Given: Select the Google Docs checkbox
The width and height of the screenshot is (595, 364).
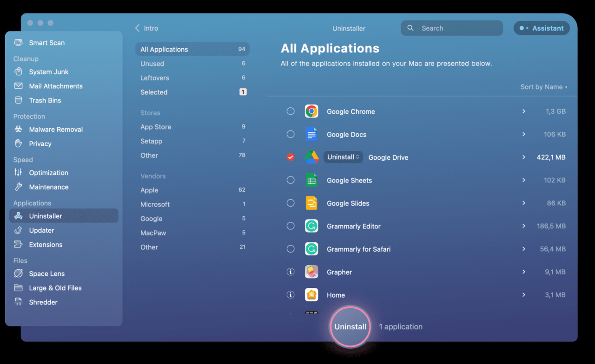Looking at the screenshot, I should pyautogui.click(x=291, y=134).
